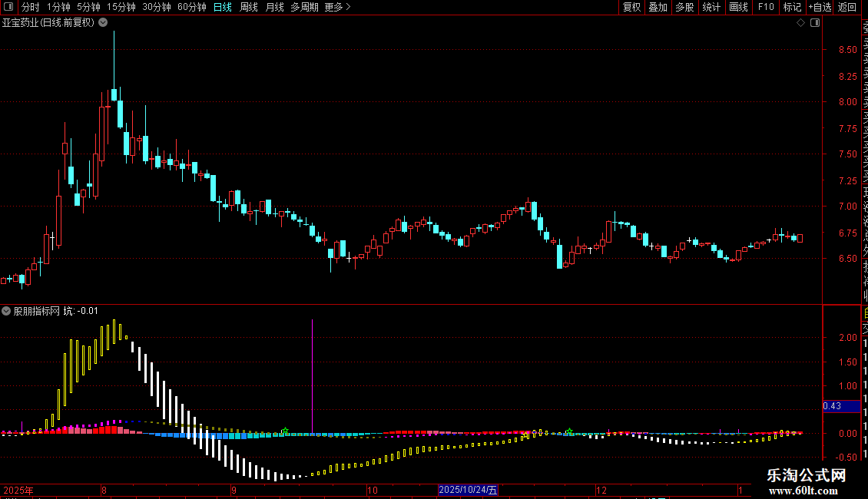Click the 2025年 label on time axis
Screen dimensions: 868x499
click(18, 490)
